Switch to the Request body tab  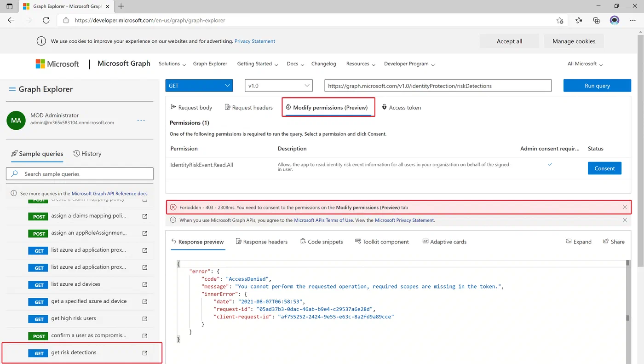click(191, 108)
